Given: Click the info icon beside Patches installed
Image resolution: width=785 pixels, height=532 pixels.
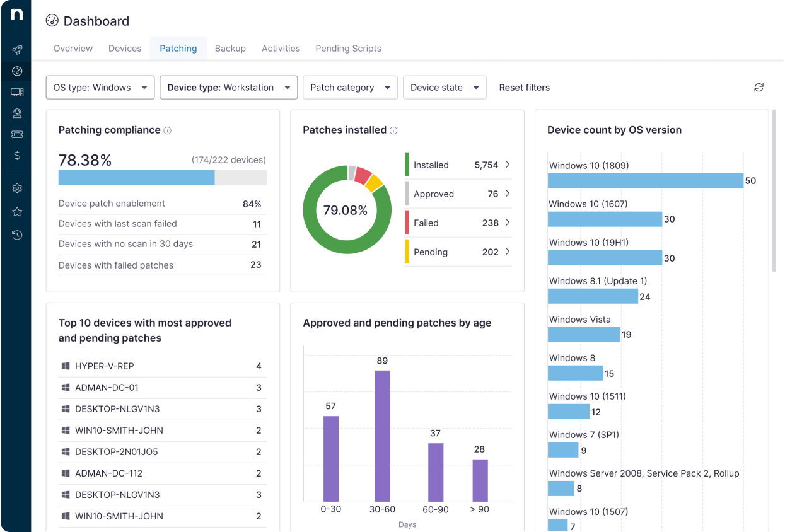Looking at the screenshot, I should 393,130.
